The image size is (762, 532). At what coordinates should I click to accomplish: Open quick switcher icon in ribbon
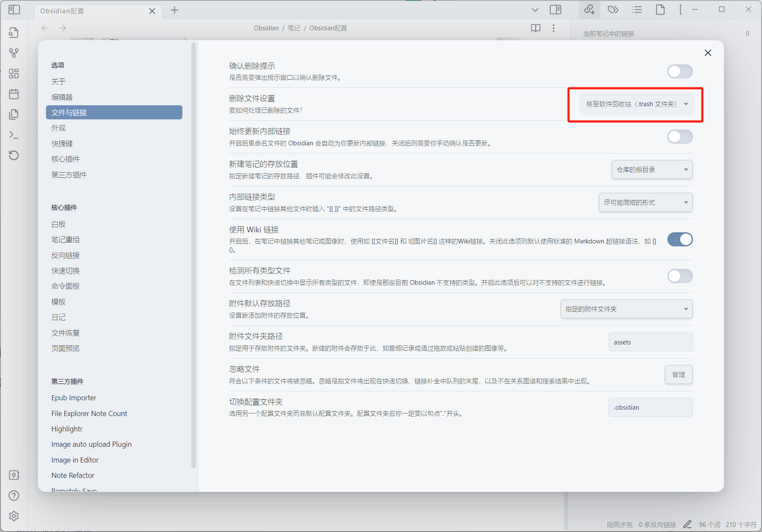tap(14, 32)
